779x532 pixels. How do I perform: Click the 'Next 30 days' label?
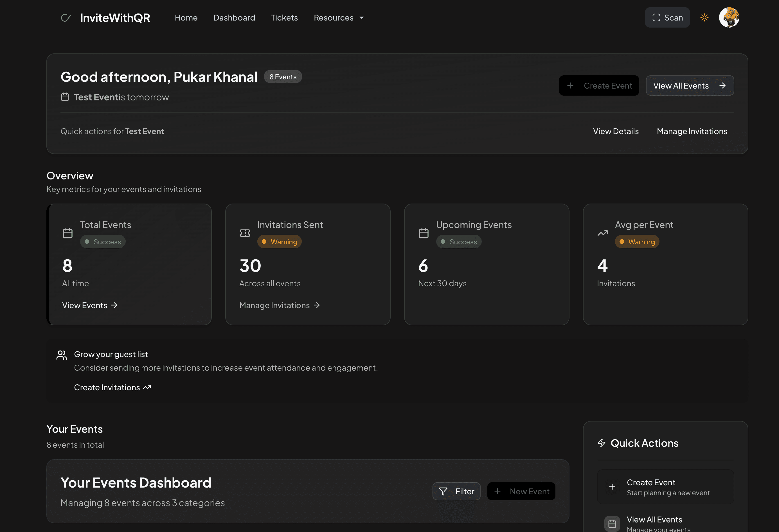[x=442, y=283]
